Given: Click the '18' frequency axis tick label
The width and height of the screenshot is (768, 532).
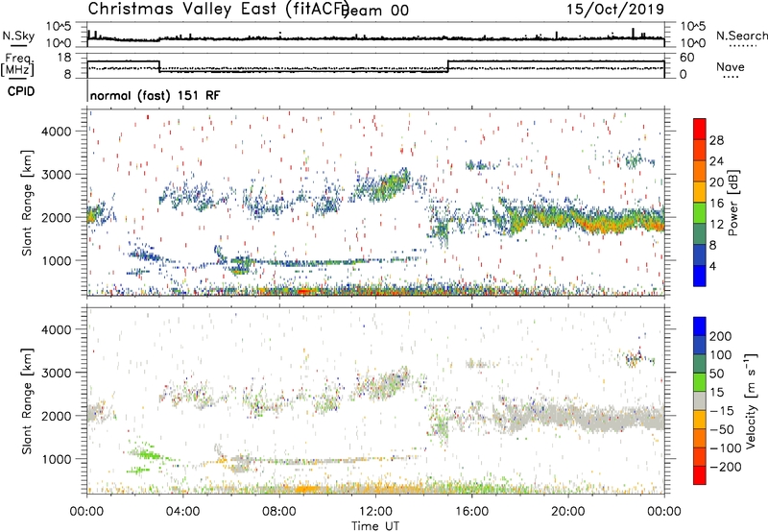Looking at the screenshot, I should click(x=64, y=58).
